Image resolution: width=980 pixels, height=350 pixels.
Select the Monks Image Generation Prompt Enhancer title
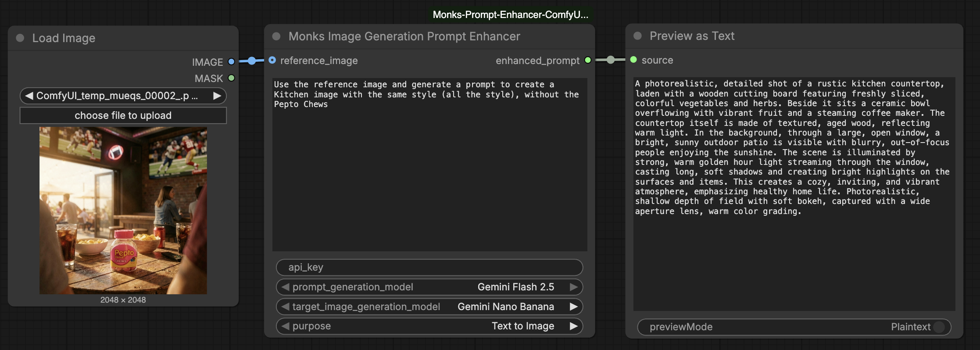click(x=404, y=36)
